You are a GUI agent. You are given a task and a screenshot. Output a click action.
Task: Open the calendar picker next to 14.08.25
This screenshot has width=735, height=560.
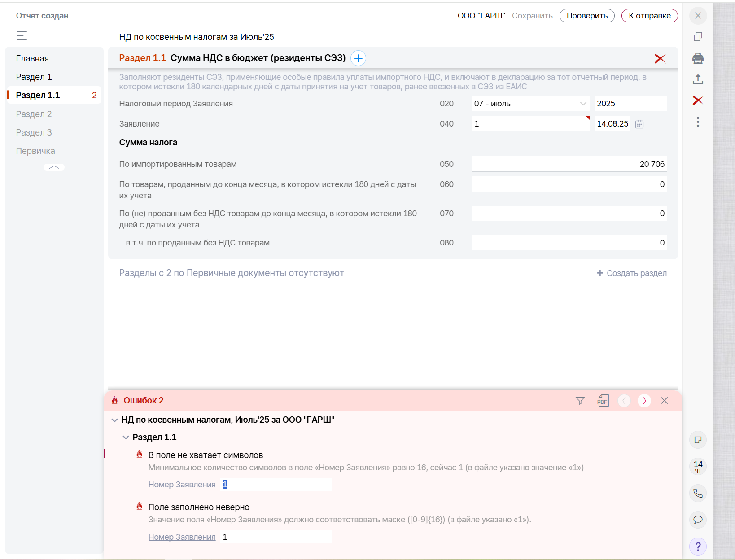click(x=639, y=124)
